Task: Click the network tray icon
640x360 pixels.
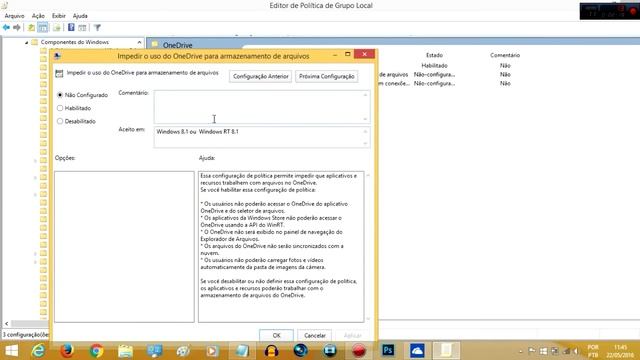Action: point(566,351)
